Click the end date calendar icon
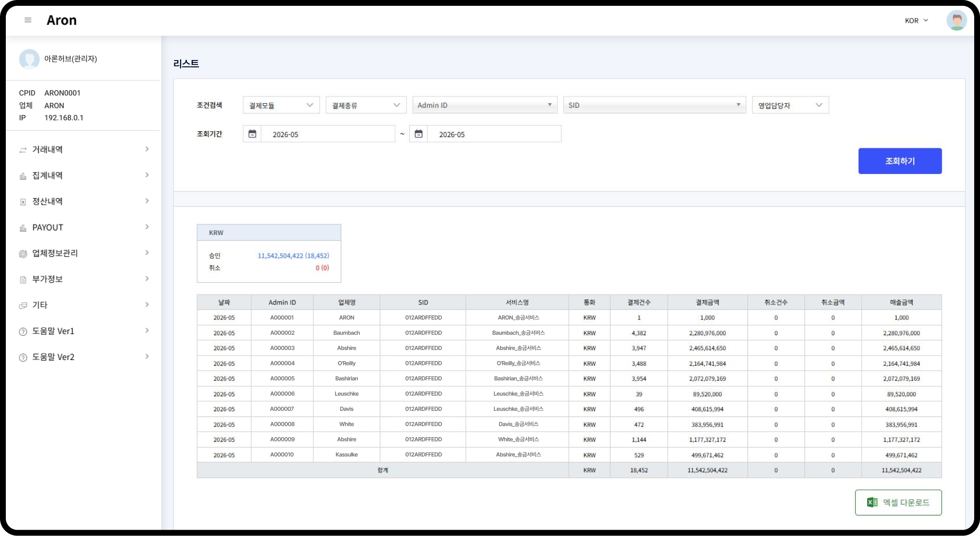Viewport: 980px width, 536px height. [419, 134]
